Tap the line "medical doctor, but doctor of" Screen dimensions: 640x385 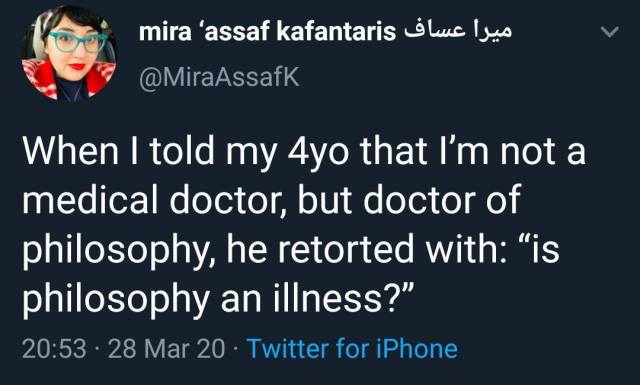[271, 200]
